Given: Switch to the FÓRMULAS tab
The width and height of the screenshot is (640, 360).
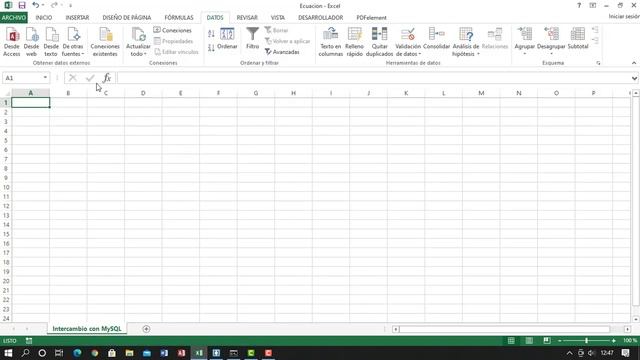Looking at the screenshot, I should [x=179, y=18].
